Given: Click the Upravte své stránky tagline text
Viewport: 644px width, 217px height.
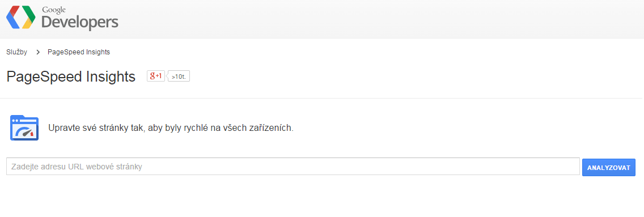Looking at the screenshot, I should (171, 127).
